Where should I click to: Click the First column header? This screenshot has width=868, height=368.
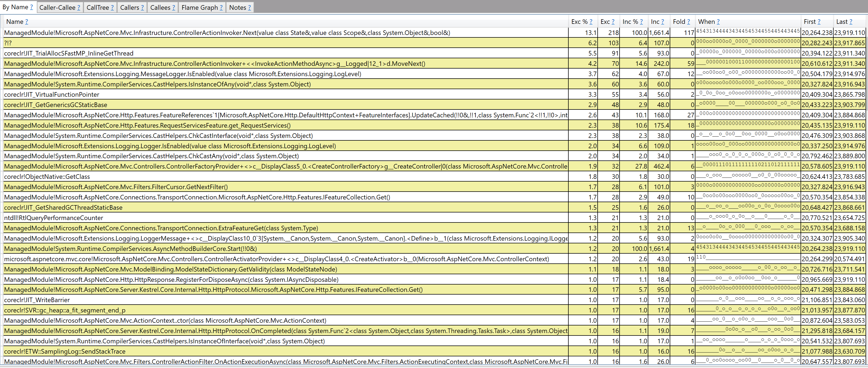(x=809, y=22)
